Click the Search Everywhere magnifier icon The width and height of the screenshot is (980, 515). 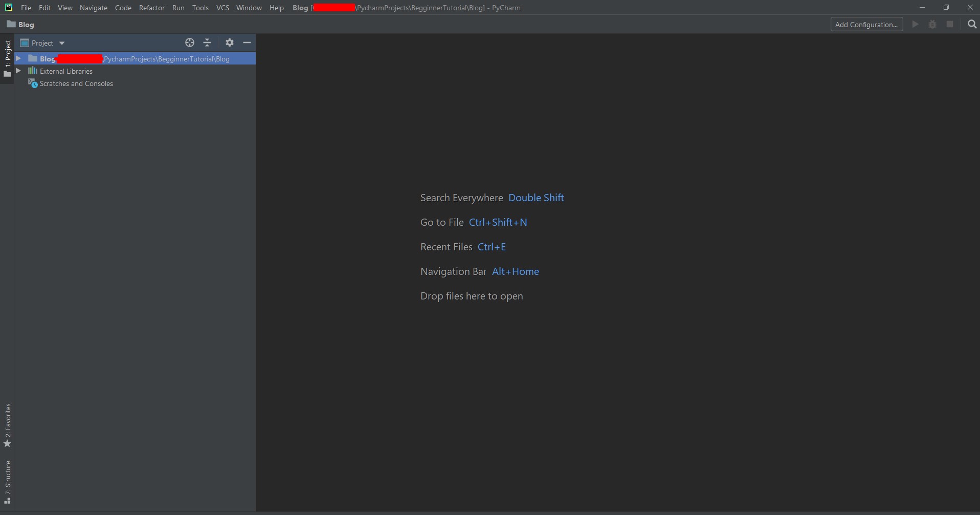coord(972,25)
